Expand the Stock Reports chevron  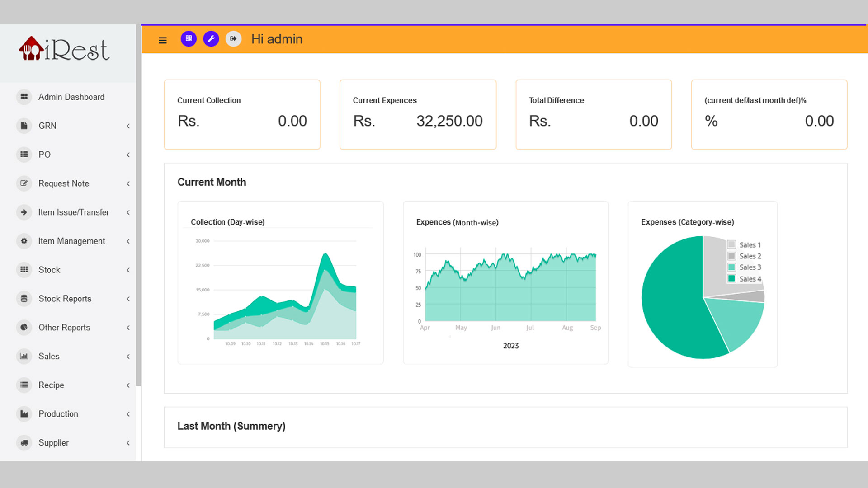pyautogui.click(x=128, y=299)
